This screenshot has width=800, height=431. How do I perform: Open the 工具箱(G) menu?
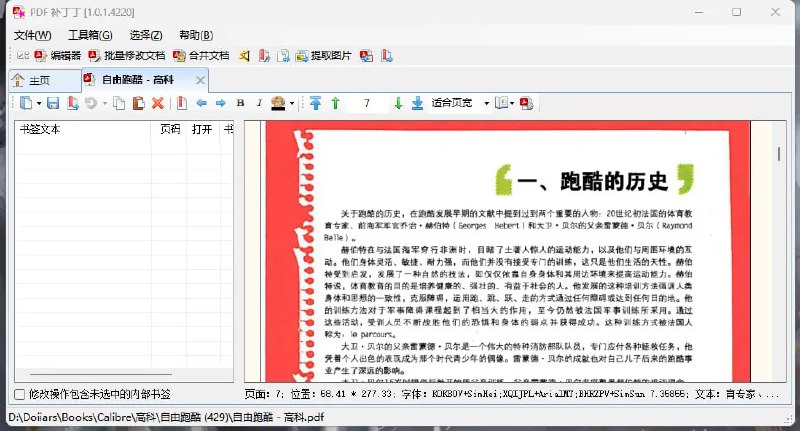point(90,35)
